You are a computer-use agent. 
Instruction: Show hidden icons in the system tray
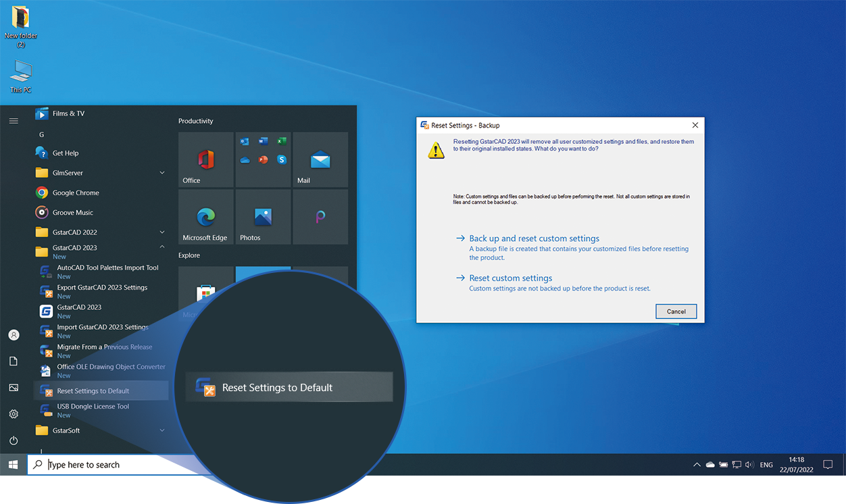[697, 465]
